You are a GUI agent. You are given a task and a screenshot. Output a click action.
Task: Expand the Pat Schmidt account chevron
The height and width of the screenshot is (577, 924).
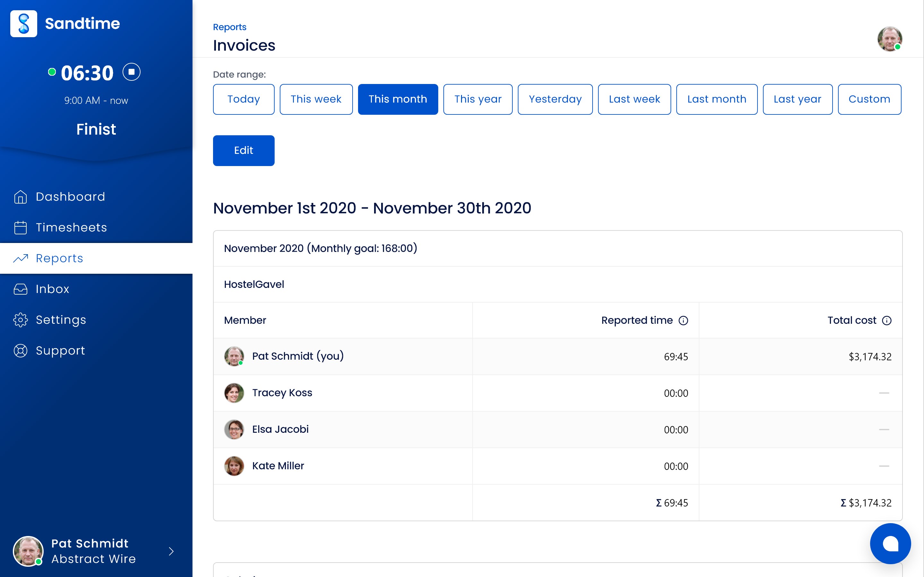click(x=171, y=551)
